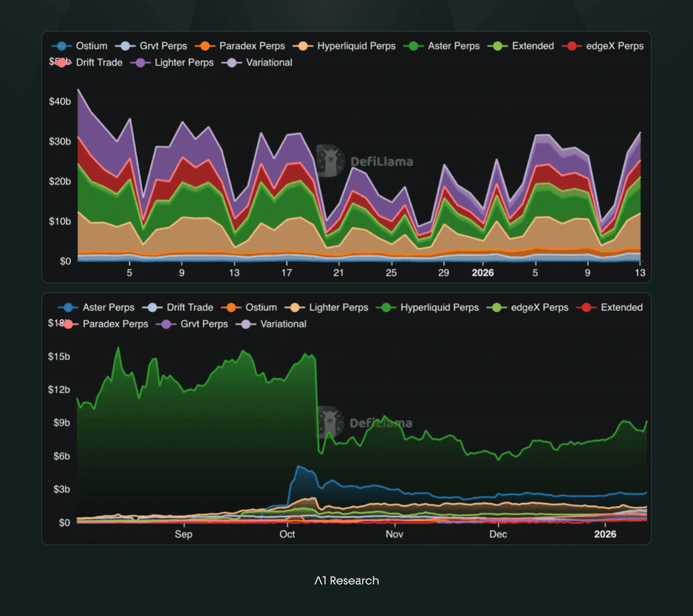Click Paradex Perps orange marker in top legend
Screen dimensions: 693x616
pos(204,46)
